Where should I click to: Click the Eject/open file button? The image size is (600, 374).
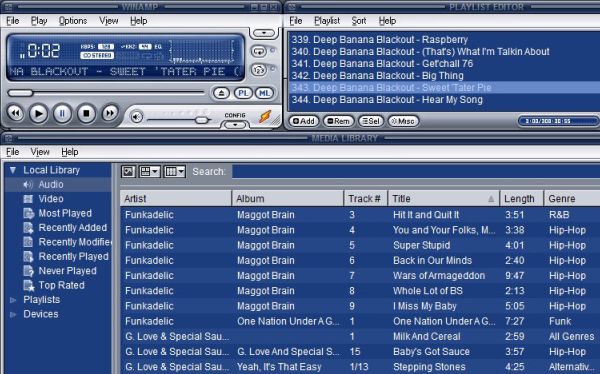pyautogui.click(x=221, y=93)
